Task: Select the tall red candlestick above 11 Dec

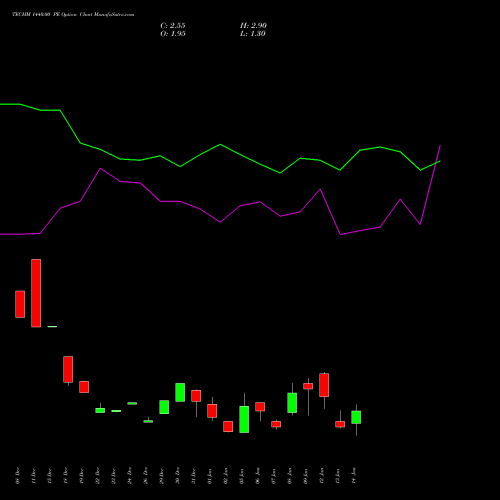Action: (36, 293)
